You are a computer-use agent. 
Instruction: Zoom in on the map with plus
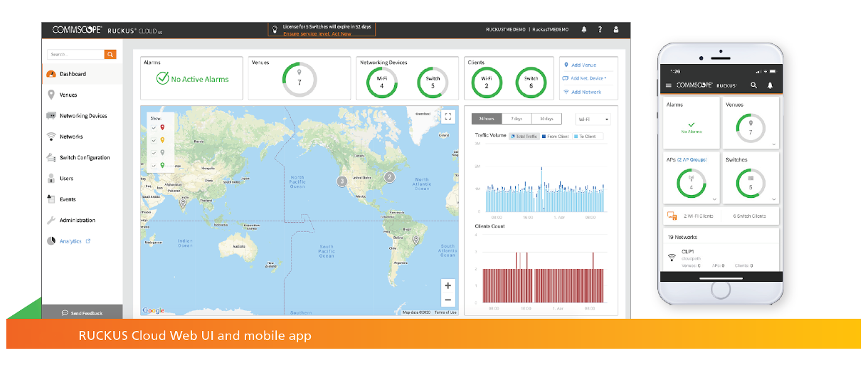click(x=448, y=285)
